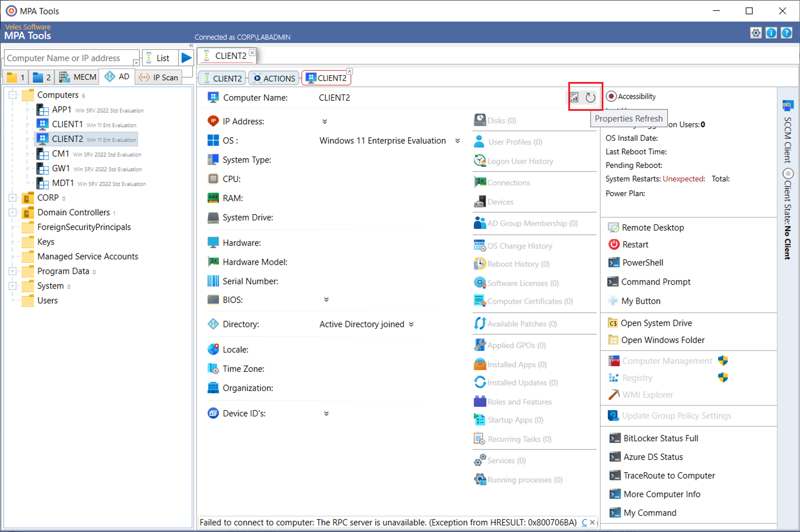
Task: Run Azure DS Status command
Action: click(646, 457)
